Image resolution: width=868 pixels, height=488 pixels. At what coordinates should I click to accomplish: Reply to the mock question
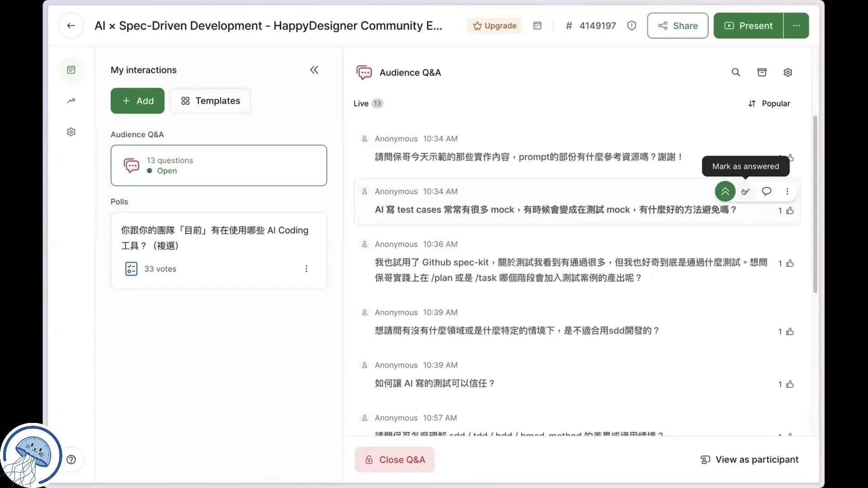pyautogui.click(x=766, y=192)
